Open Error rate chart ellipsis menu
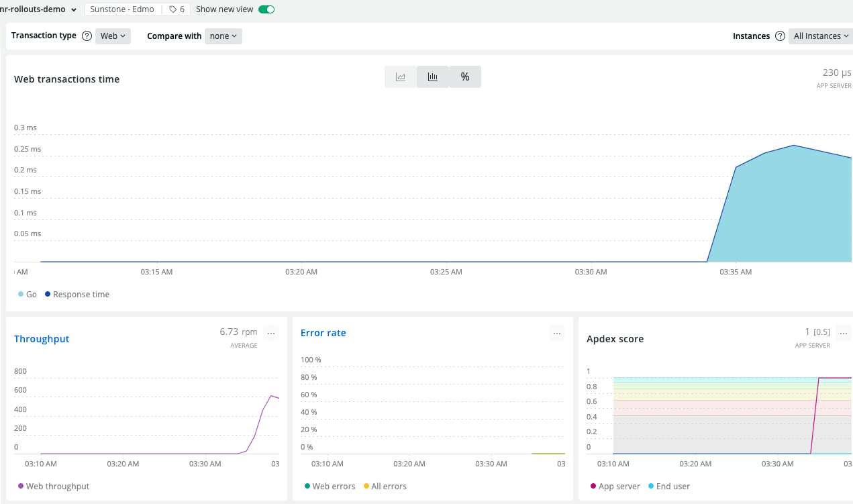Viewport: 853px width, 504px height. pyautogui.click(x=557, y=333)
